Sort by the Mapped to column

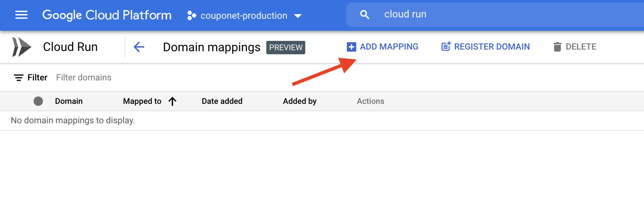coord(142,101)
